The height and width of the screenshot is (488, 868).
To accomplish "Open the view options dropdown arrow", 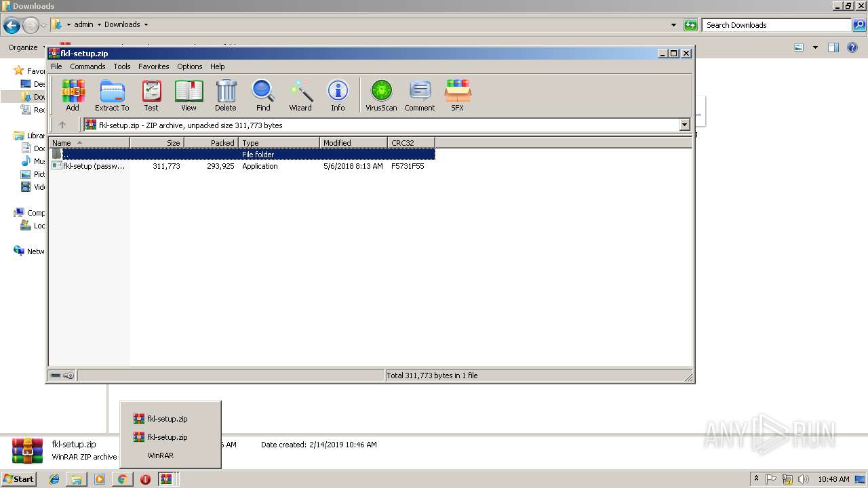I will (x=815, y=47).
